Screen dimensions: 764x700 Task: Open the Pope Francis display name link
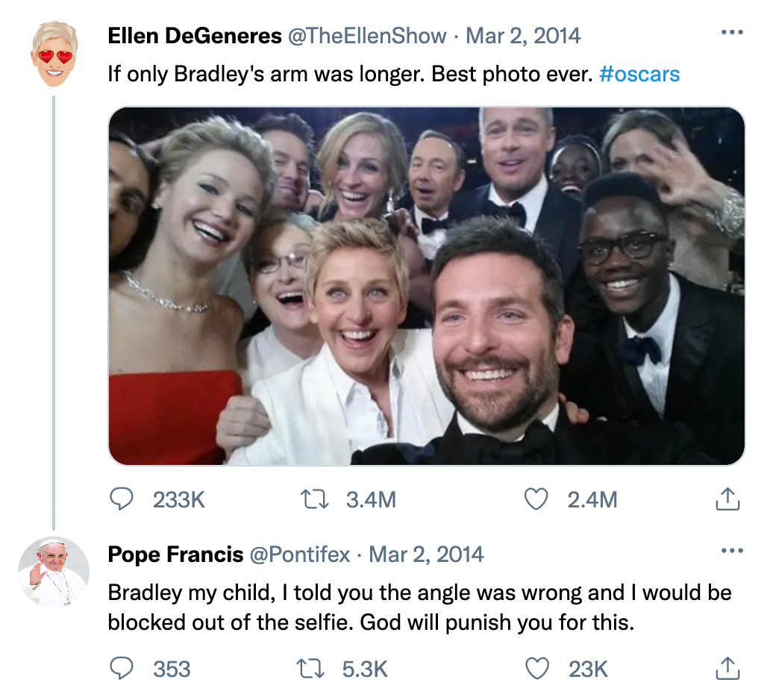click(175, 554)
